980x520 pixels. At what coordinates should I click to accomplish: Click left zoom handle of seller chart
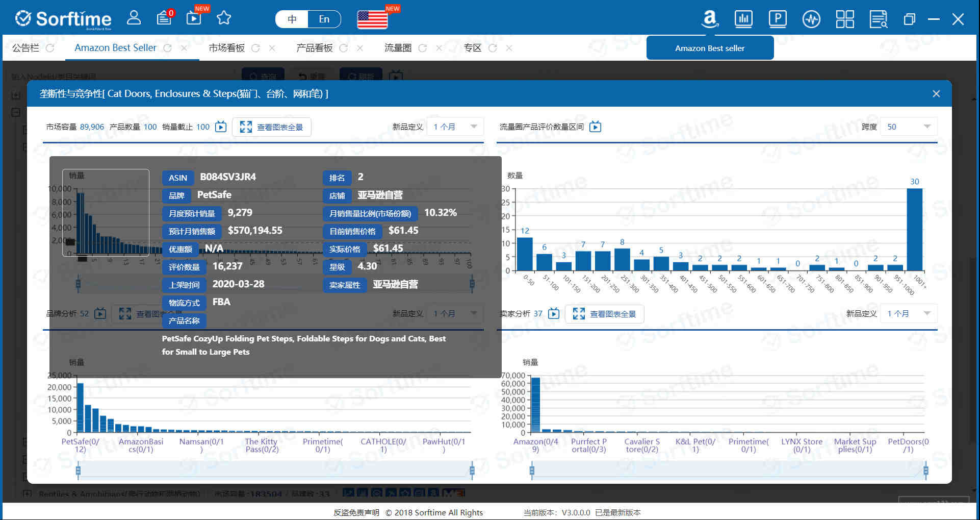tap(532, 470)
